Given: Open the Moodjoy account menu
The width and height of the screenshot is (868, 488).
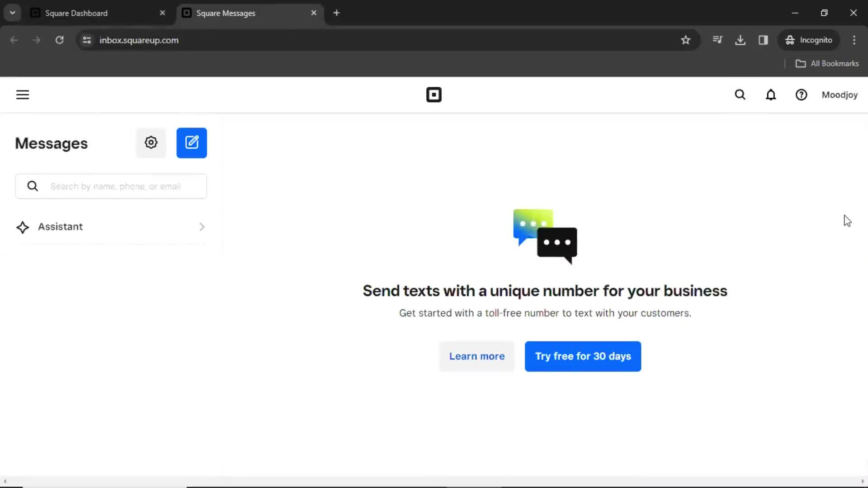Looking at the screenshot, I should [x=840, y=95].
